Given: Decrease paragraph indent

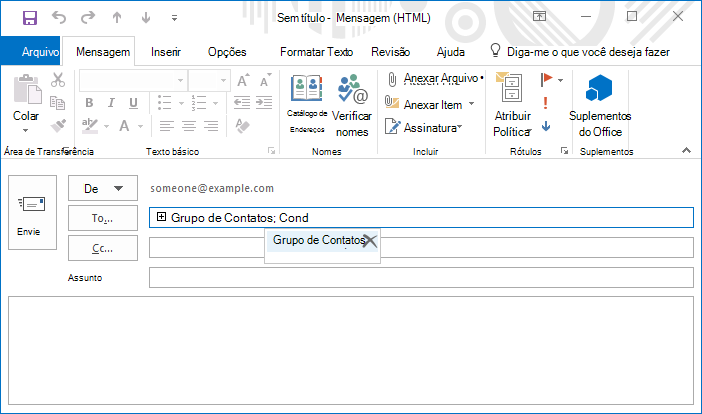Looking at the screenshot, I should tap(242, 102).
